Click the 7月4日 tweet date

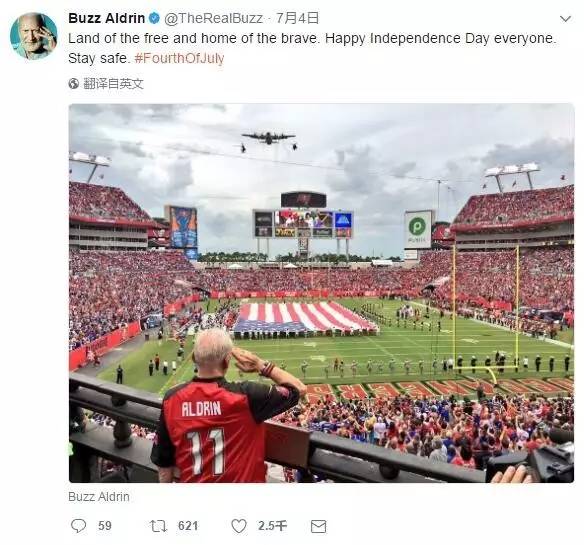click(297, 18)
